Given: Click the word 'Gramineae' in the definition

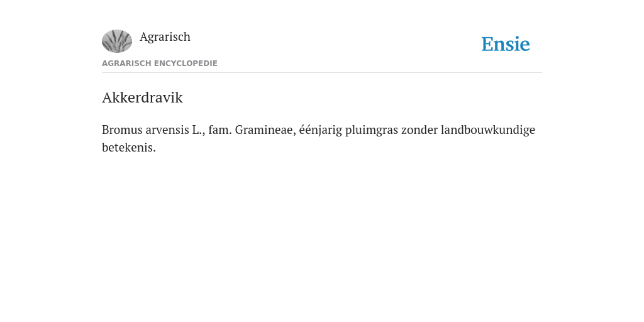Looking at the screenshot, I should coord(265,130).
